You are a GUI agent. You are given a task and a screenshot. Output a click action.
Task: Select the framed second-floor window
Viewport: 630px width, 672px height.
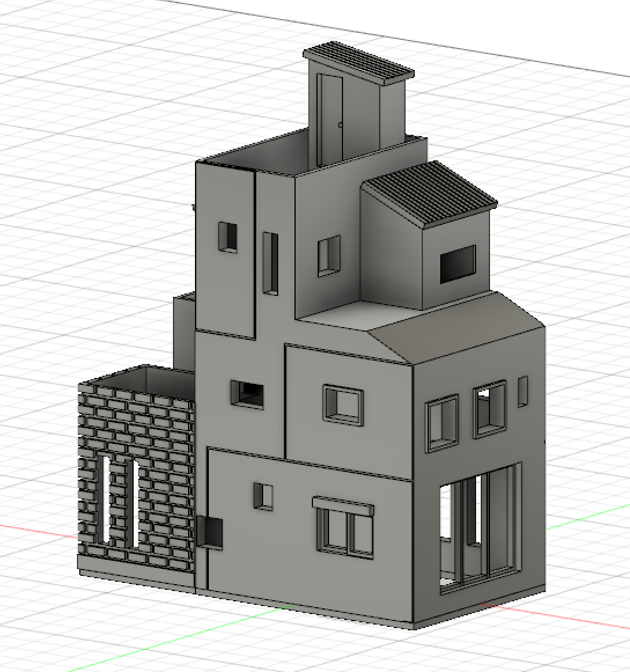coord(343,405)
